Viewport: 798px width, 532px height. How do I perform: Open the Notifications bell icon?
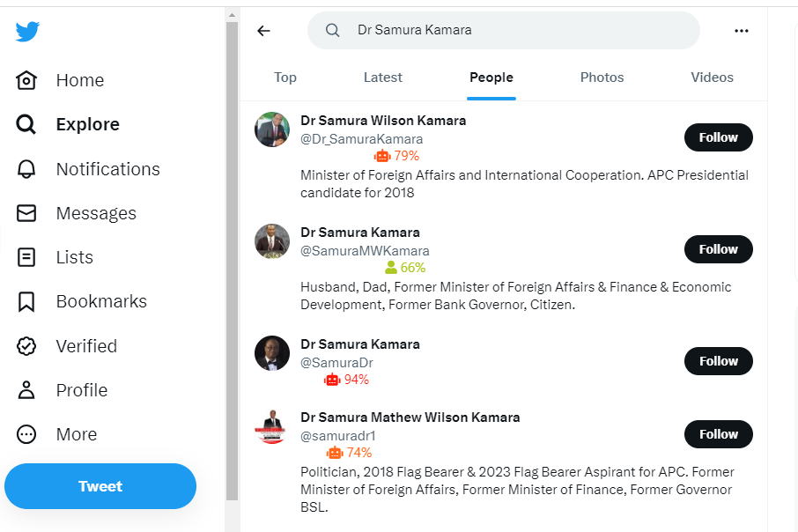[27, 169]
